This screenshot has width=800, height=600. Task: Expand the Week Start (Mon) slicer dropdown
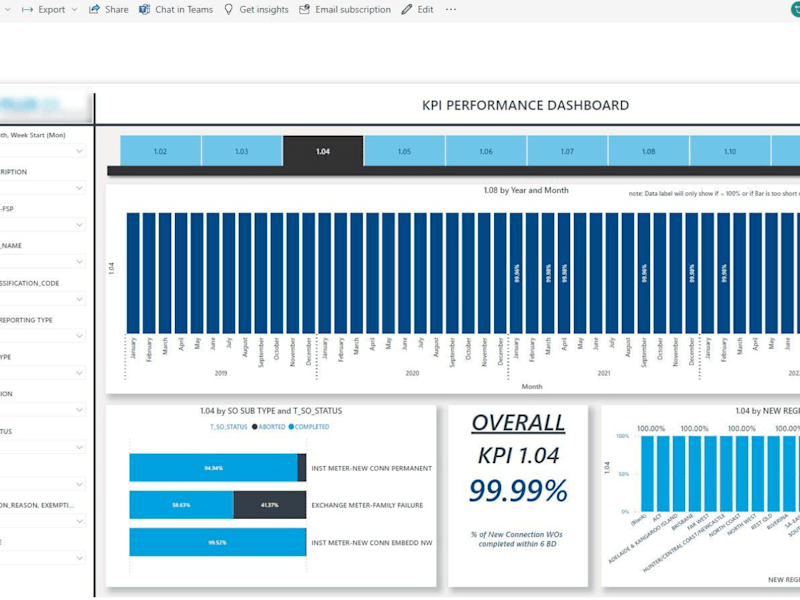(79, 151)
